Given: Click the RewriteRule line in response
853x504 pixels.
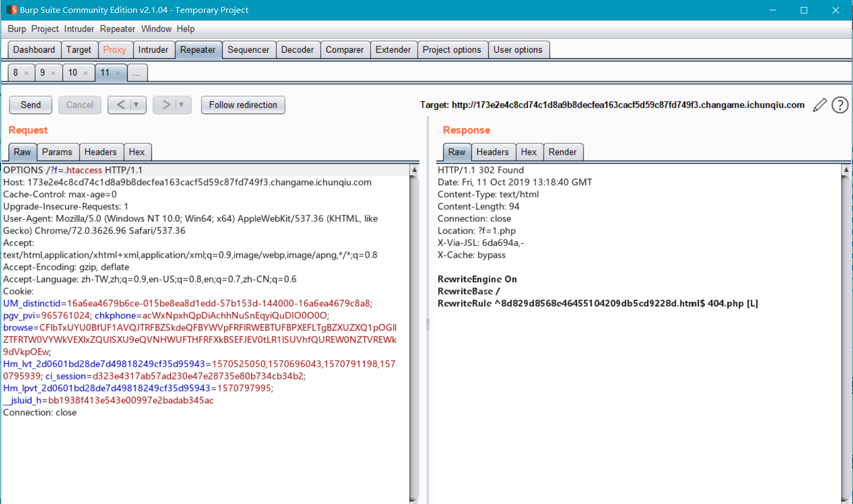Looking at the screenshot, I should 598,304.
